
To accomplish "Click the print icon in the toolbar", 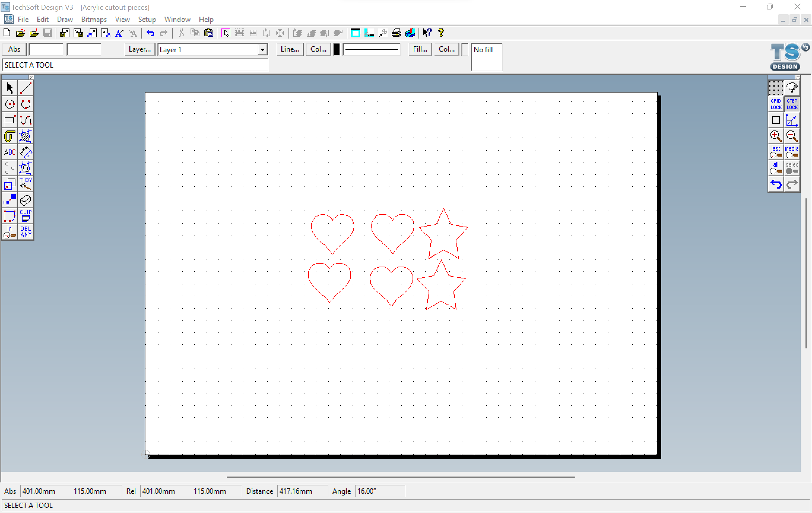I will tap(396, 33).
